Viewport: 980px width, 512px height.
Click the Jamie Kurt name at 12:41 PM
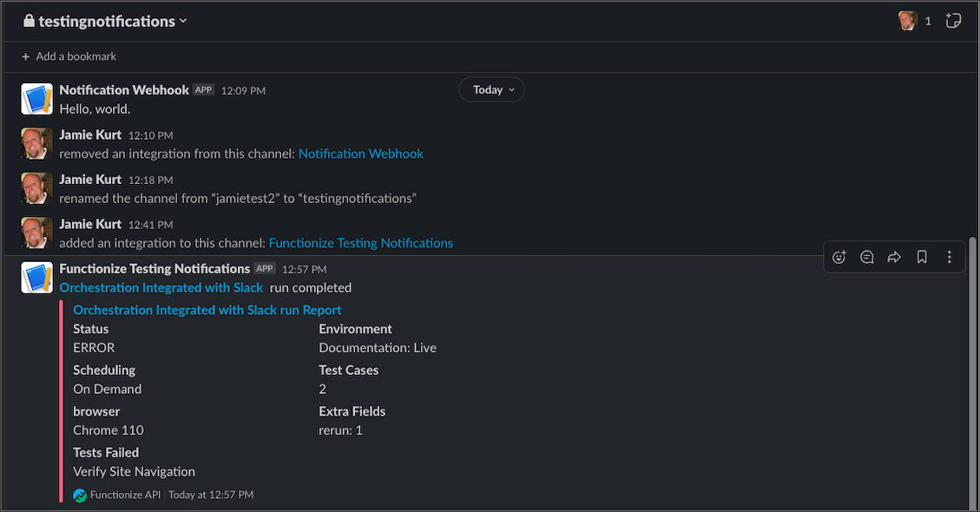(90, 225)
